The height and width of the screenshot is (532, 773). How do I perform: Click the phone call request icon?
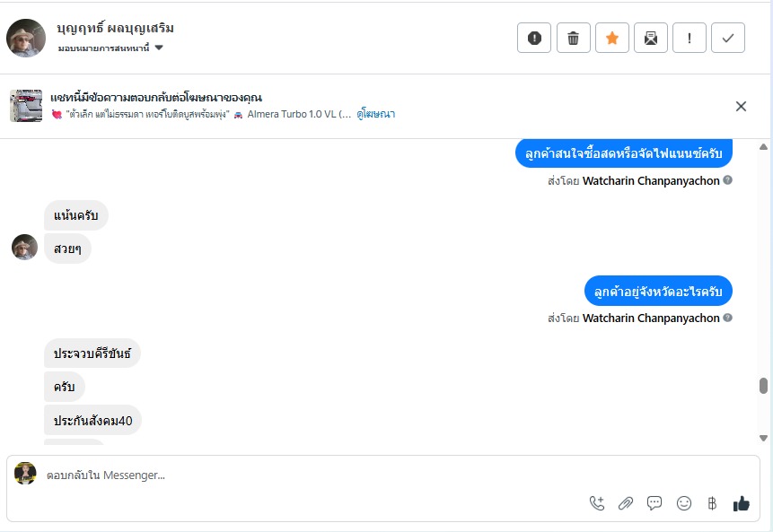597,503
